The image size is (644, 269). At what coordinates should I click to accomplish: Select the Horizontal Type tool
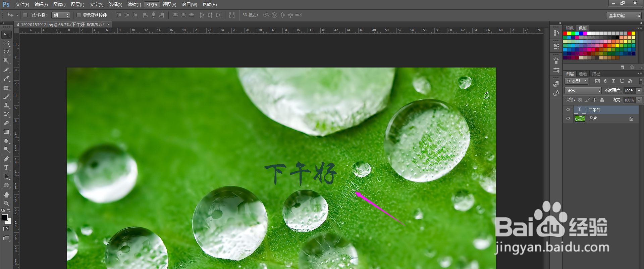6,168
